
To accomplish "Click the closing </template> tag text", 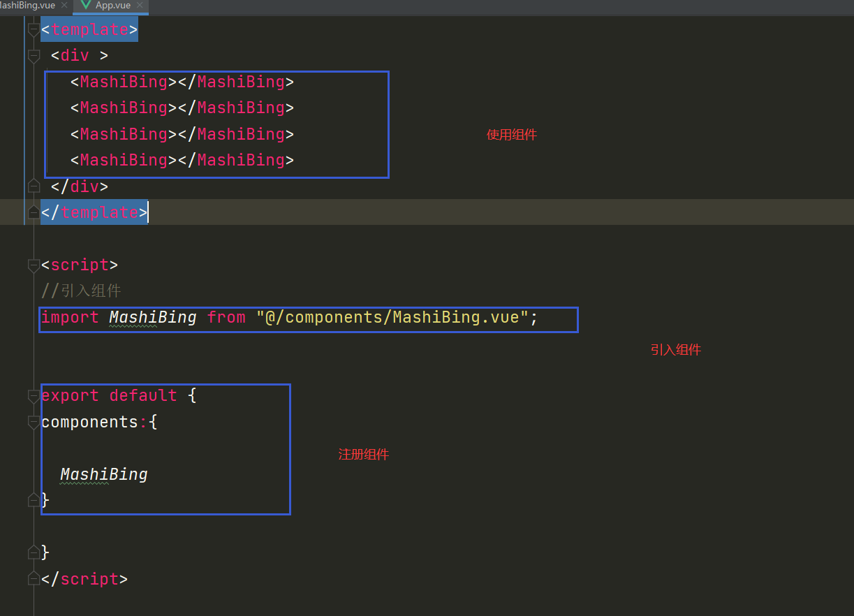I will tap(94, 212).
